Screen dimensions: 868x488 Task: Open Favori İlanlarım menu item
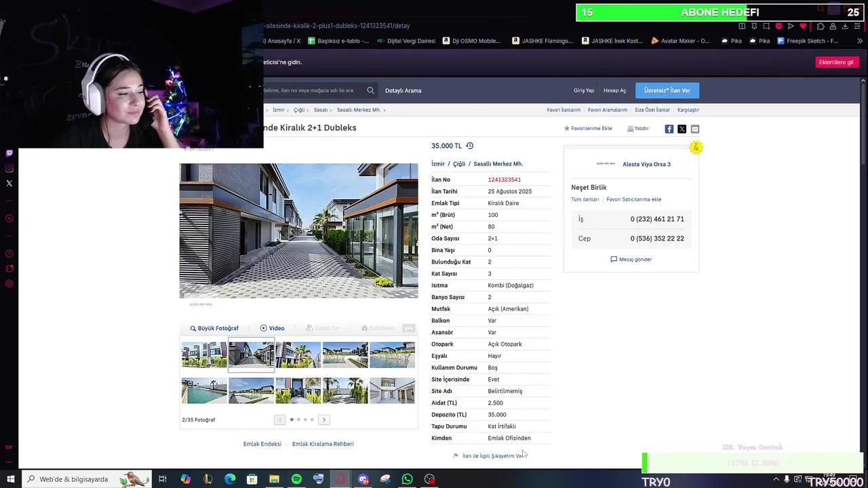tap(564, 110)
